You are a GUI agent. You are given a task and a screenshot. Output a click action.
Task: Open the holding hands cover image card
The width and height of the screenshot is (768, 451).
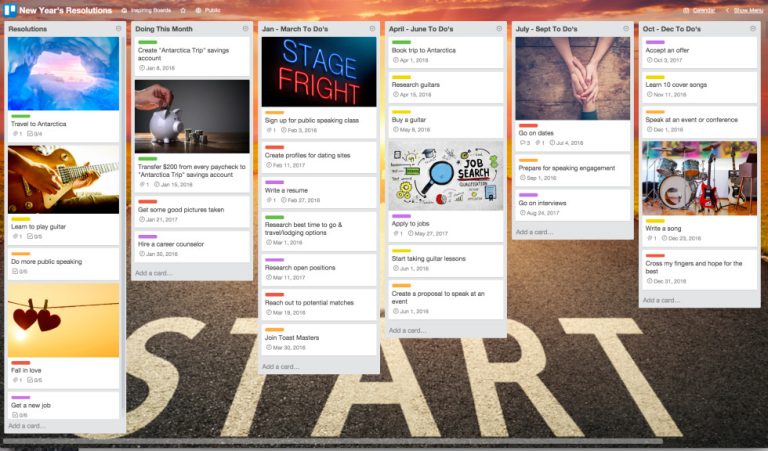pyautogui.click(x=573, y=78)
